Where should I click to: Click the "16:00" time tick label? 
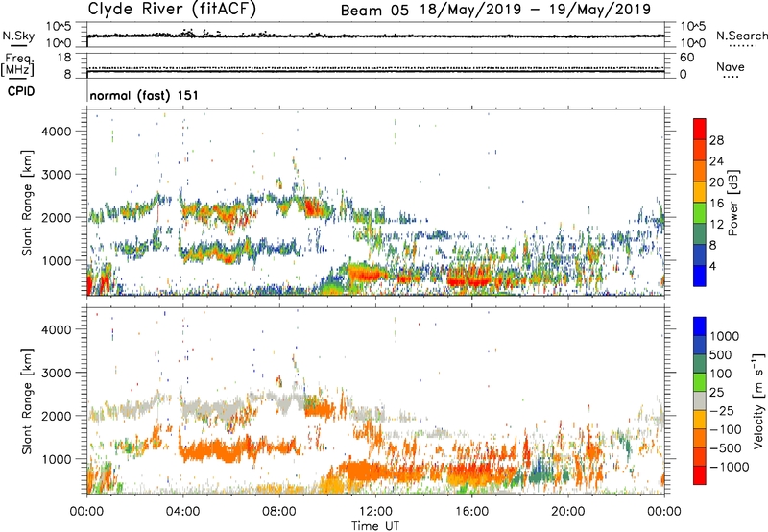pos(471,512)
